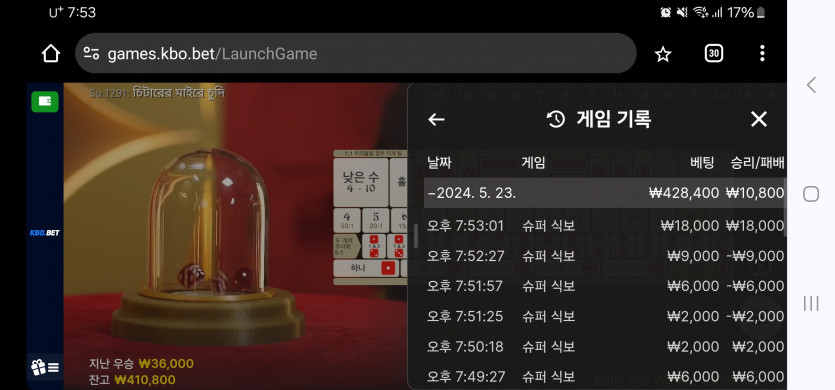Open the 오후 7:50:18 history entry
The image size is (835, 390).
point(605,347)
